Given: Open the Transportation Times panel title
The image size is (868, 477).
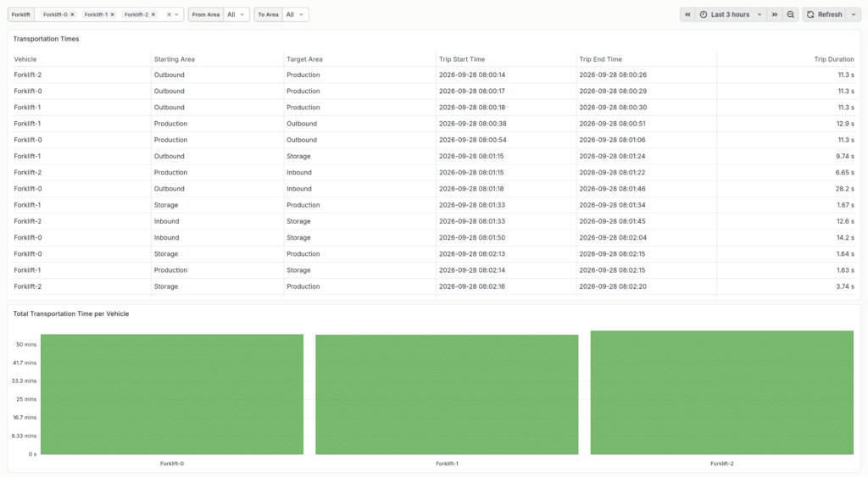Looking at the screenshot, I should [x=46, y=39].
